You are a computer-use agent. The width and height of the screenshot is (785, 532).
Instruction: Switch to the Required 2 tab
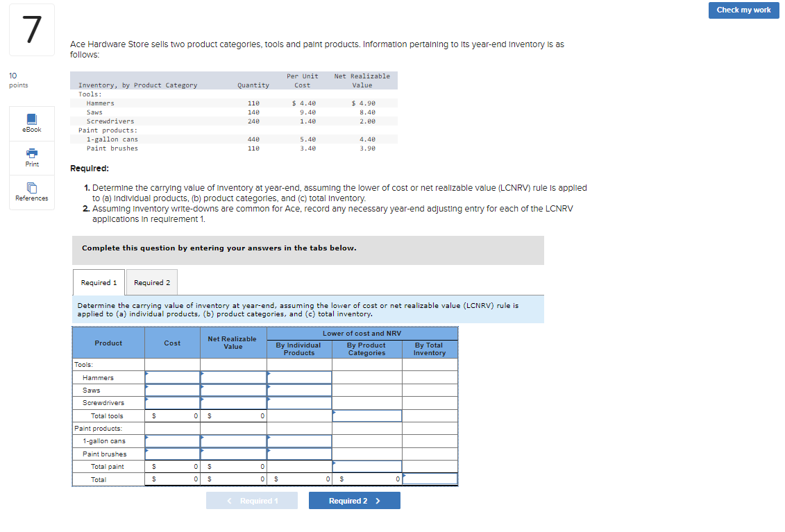152,283
